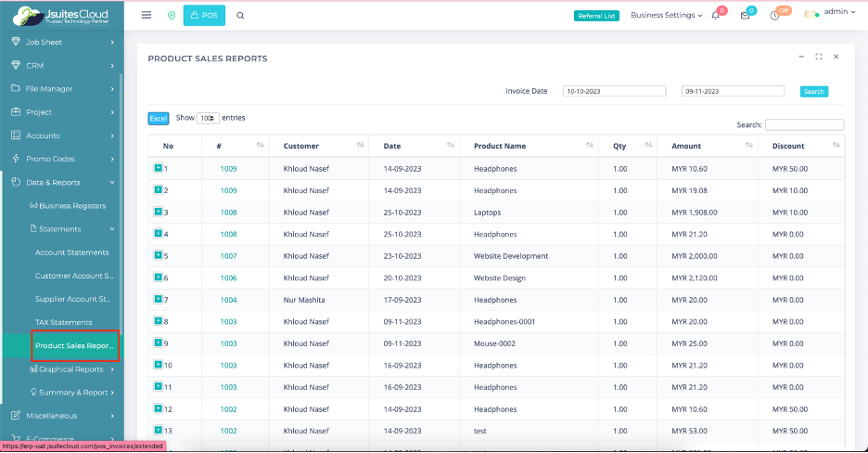Click the clock icon with Off badge
Screen dimensions: 868x453
click(x=774, y=16)
